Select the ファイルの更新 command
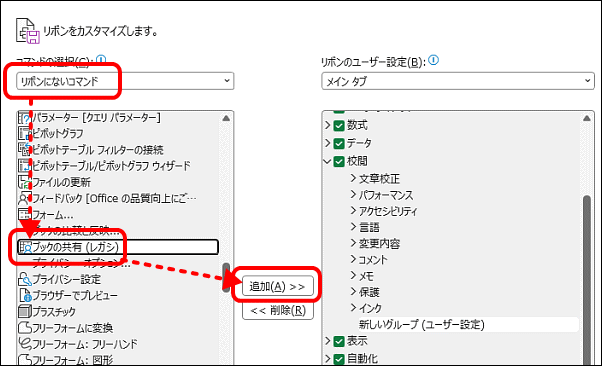The image size is (602, 366). [x=61, y=182]
